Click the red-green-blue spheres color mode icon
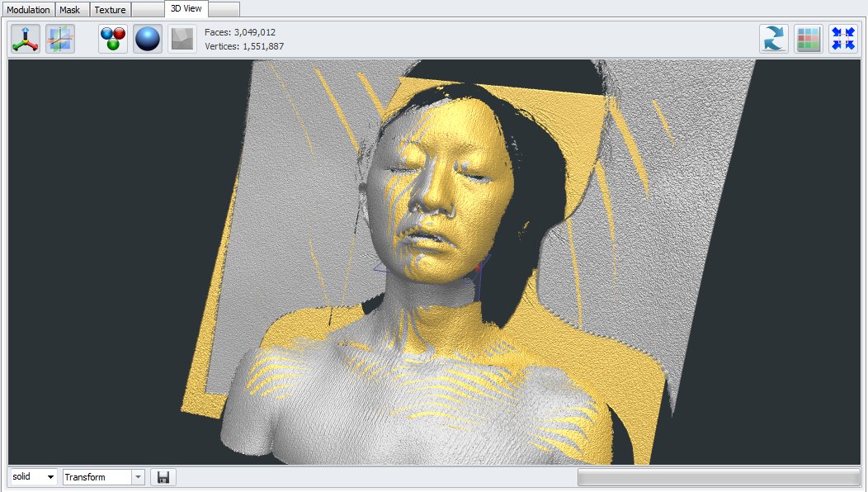Viewport: 868px width, 492px height. pyautogui.click(x=113, y=40)
